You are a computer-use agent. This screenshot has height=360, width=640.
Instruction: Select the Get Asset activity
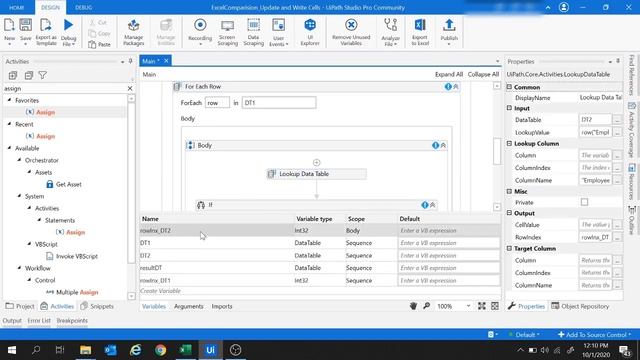pyautogui.click(x=63, y=184)
